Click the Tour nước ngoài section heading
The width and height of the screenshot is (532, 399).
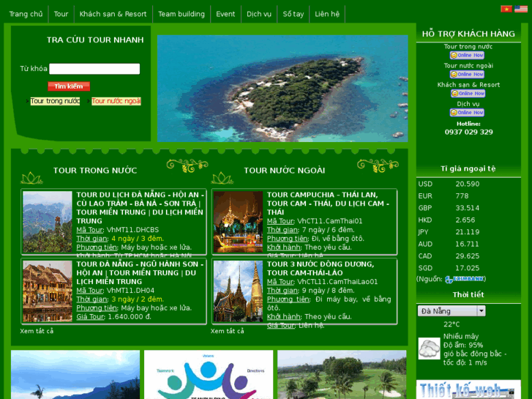coord(285,171)
